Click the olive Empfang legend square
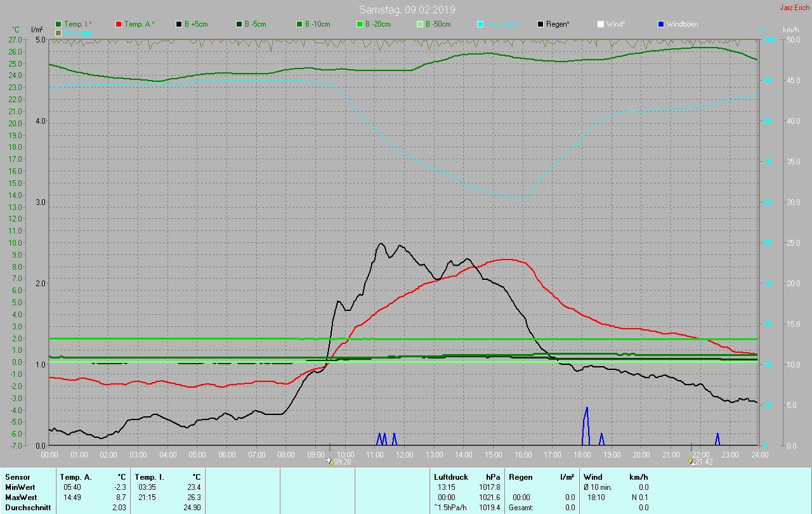 (x=59, y=32)
